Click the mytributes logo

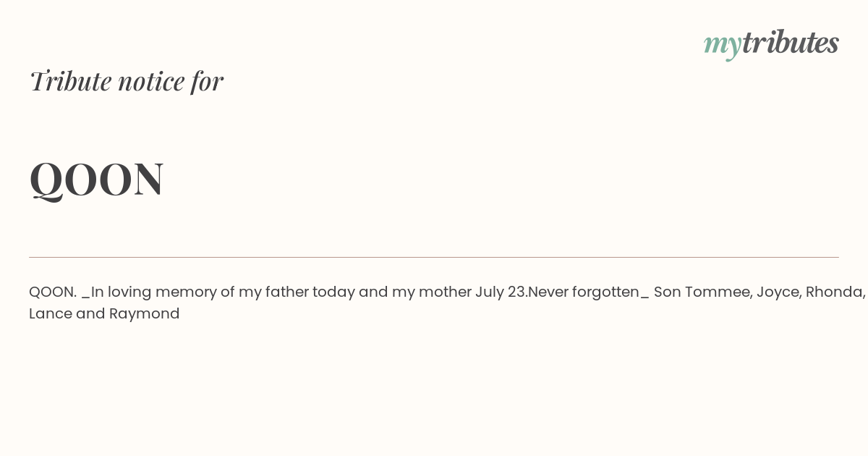coord(771,43)
